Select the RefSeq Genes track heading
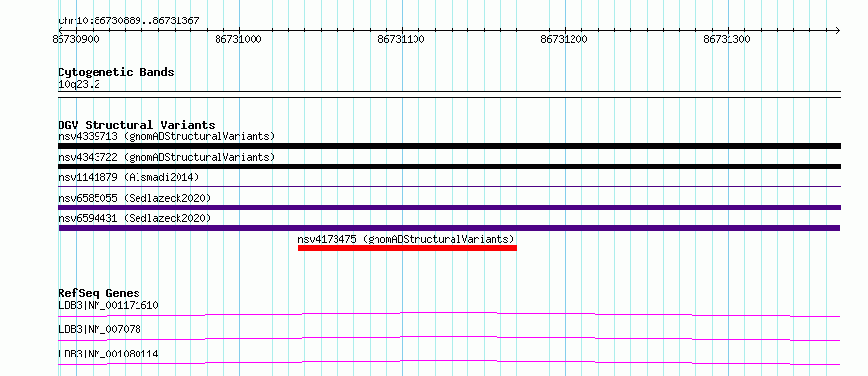Image resolution: width=868 pixels, height=376 pixels. tap(99, 293)
